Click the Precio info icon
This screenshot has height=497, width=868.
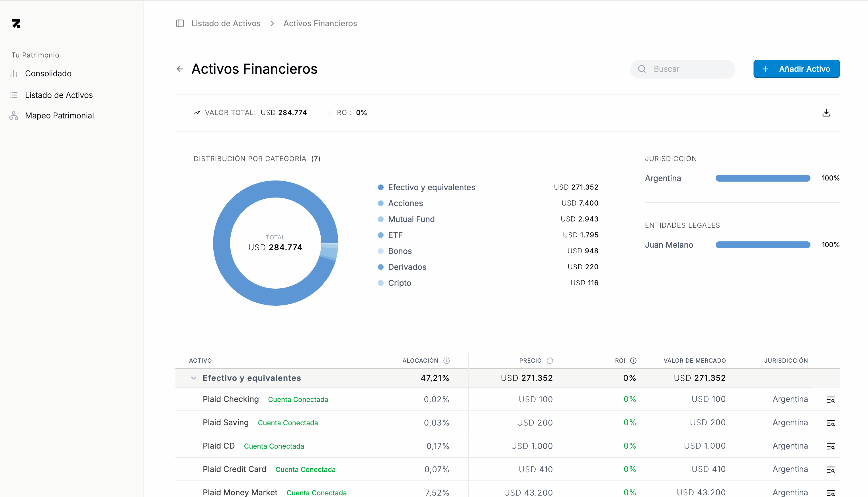point(550,360)
